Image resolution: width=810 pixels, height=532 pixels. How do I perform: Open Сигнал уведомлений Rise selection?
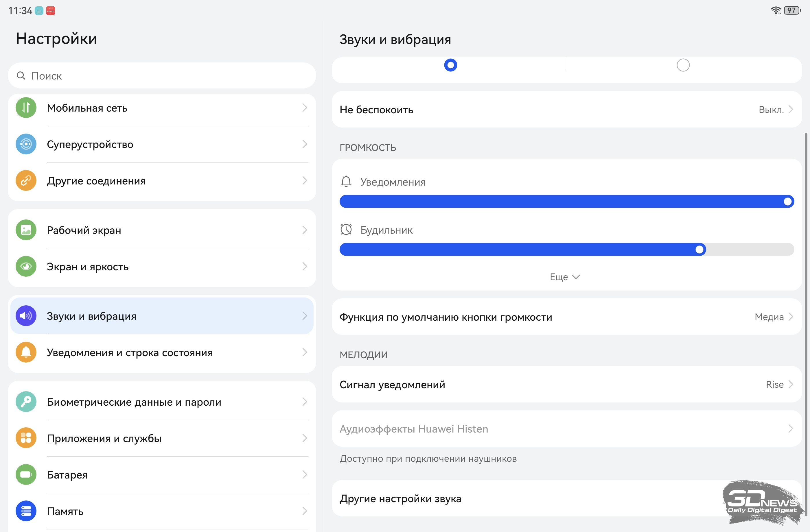coord(566,385)
